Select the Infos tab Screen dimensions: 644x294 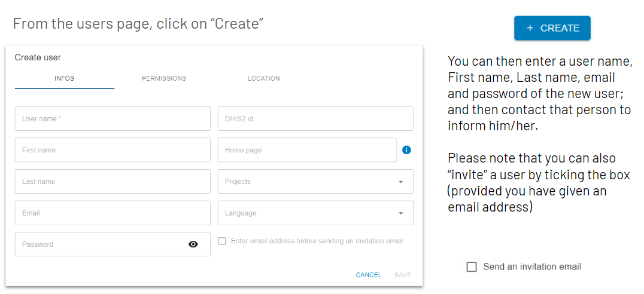[65, 78]
